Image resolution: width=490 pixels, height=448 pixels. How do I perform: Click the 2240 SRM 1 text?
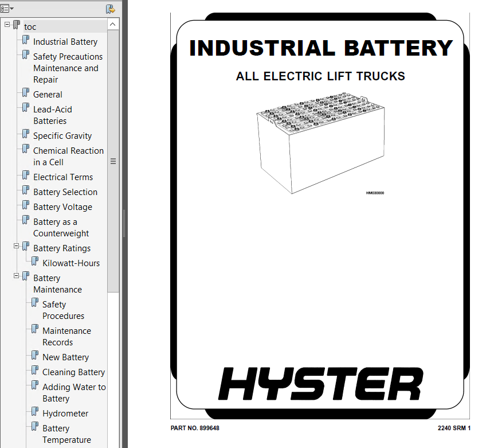[x=454, y=428]
